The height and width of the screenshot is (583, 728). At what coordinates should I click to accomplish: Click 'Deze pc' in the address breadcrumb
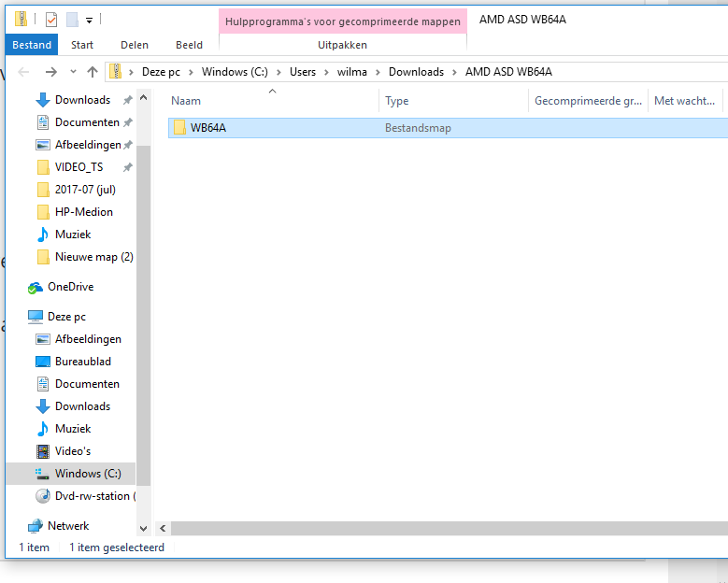point(161,72)
